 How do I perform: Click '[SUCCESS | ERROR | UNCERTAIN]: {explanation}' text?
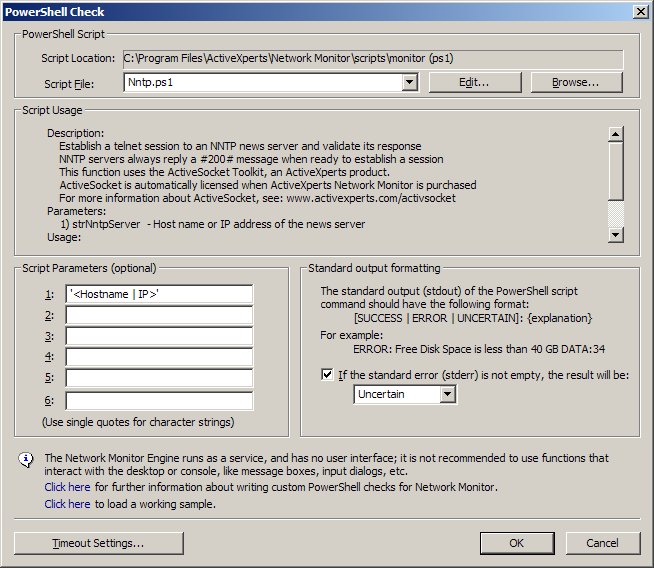473,318
